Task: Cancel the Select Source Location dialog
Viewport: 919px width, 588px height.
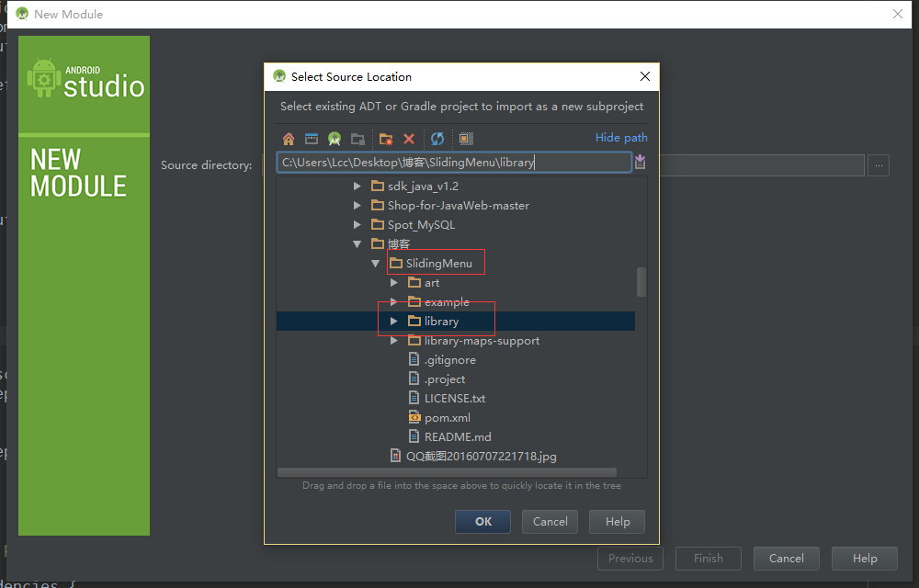Action: [x=550, y=522]
